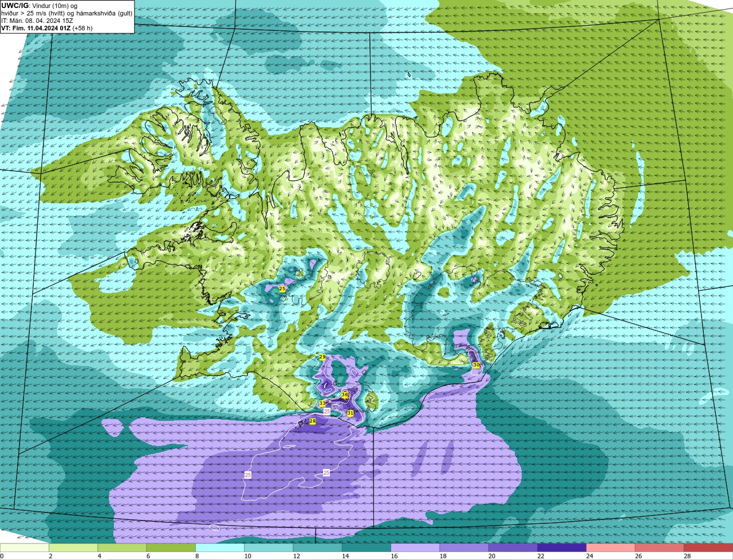Select the 18–20 m/s light purple legend swatch
733x560 pixels.
464,548
